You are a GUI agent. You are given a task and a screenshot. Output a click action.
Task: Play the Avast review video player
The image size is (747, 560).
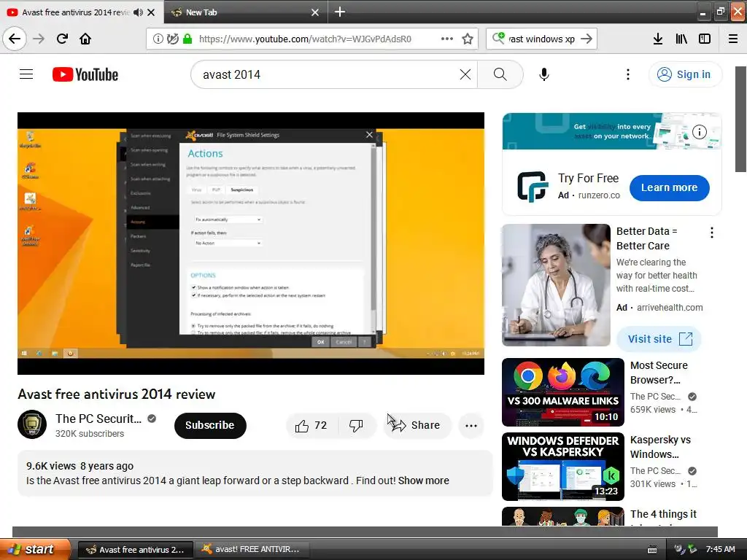tap(251, 244)
